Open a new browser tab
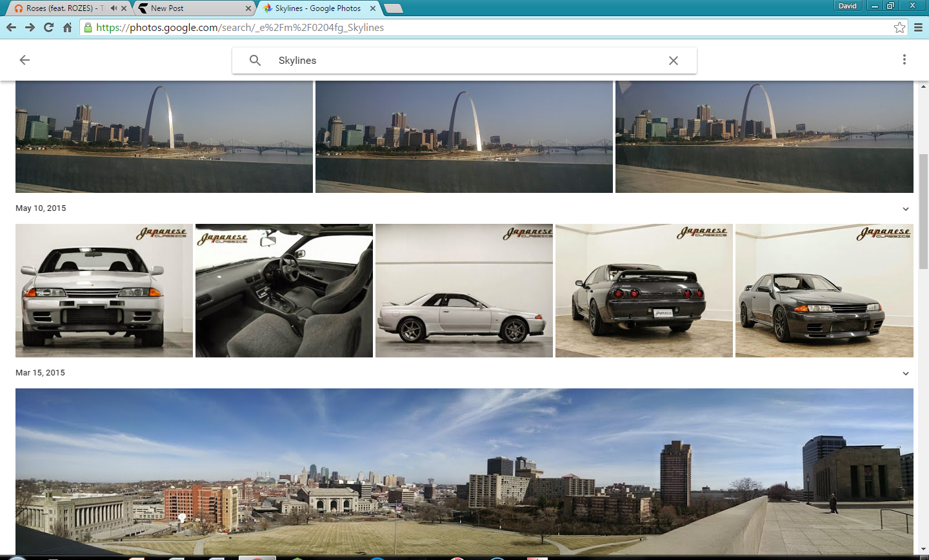The image size is (929, 560). [x=393, y=8]
